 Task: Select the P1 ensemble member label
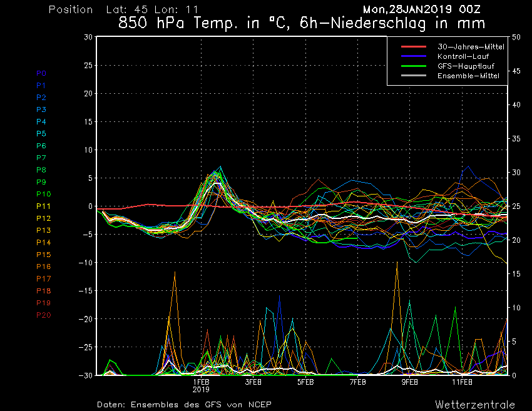pos(41,86)
